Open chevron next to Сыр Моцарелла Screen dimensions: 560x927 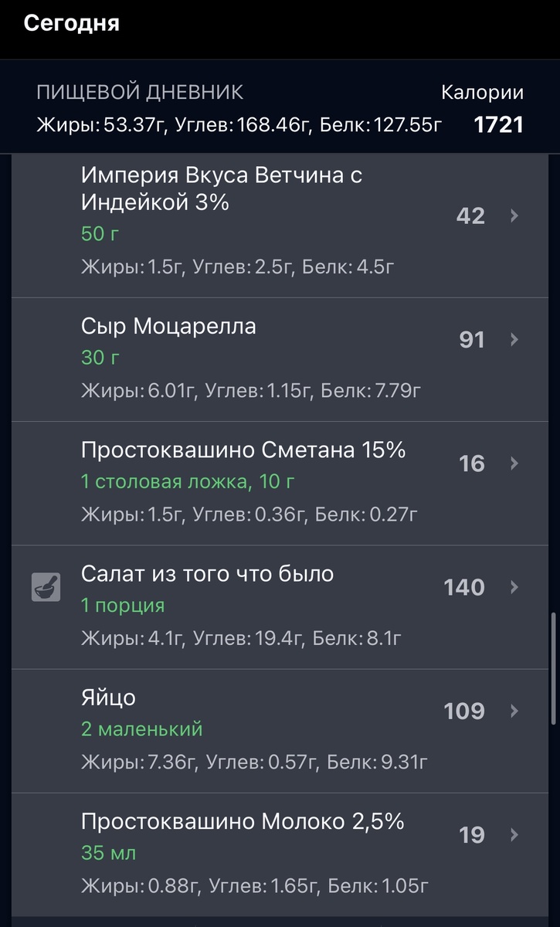514,340
